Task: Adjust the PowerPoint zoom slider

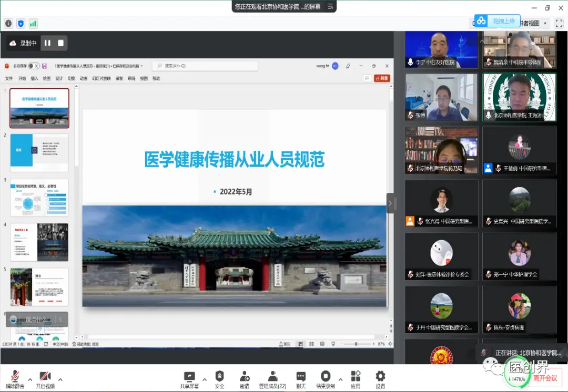Action: click(x=357, y=344)
